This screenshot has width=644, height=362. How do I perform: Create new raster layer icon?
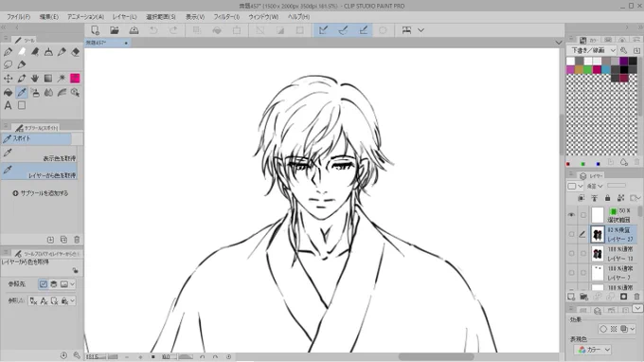(x=571, y=297)
